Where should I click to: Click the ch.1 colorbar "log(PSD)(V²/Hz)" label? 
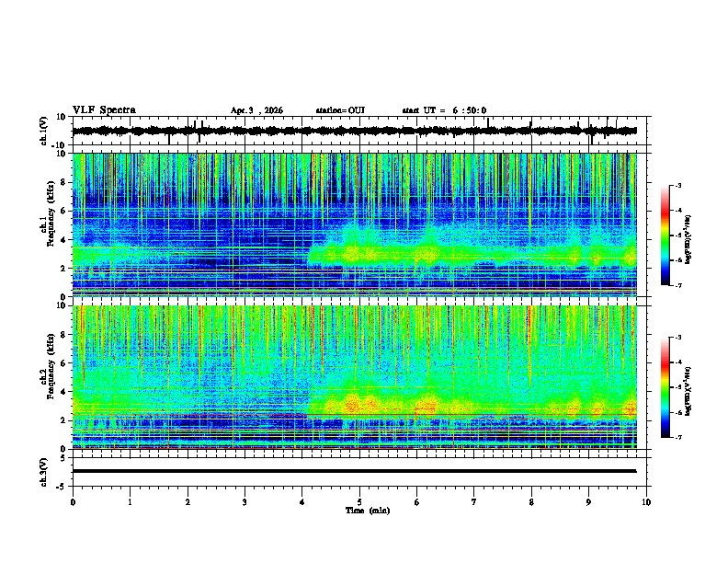click(688, 239)
